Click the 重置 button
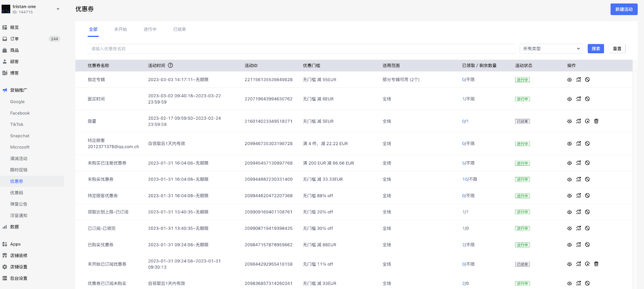 [617, 49]
